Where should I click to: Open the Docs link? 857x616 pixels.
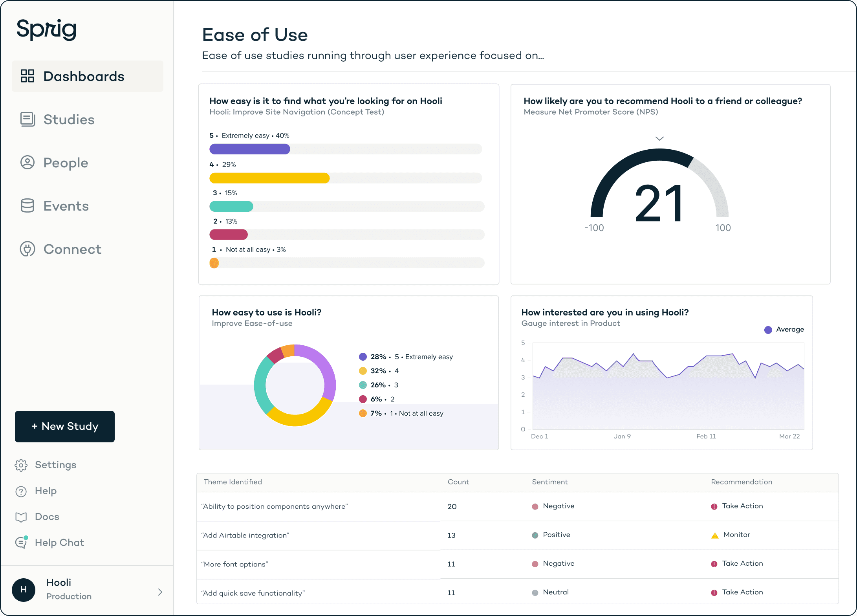pos(47,517)
